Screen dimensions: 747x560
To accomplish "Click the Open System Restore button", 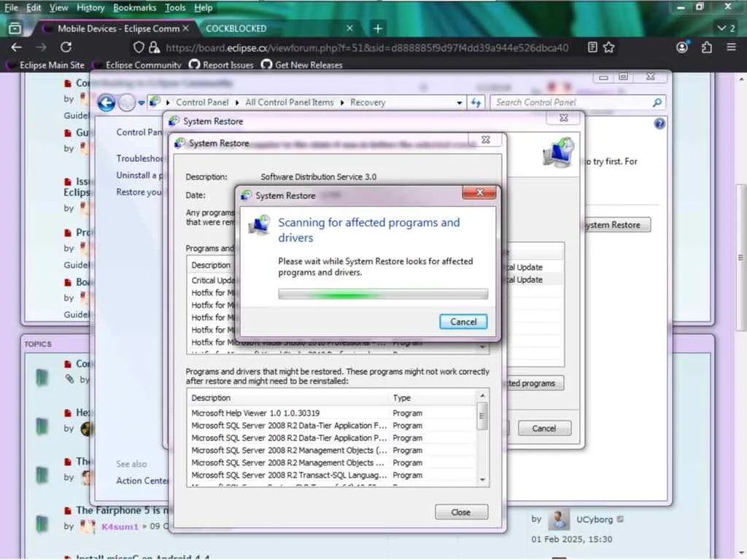I will (616, 225).
